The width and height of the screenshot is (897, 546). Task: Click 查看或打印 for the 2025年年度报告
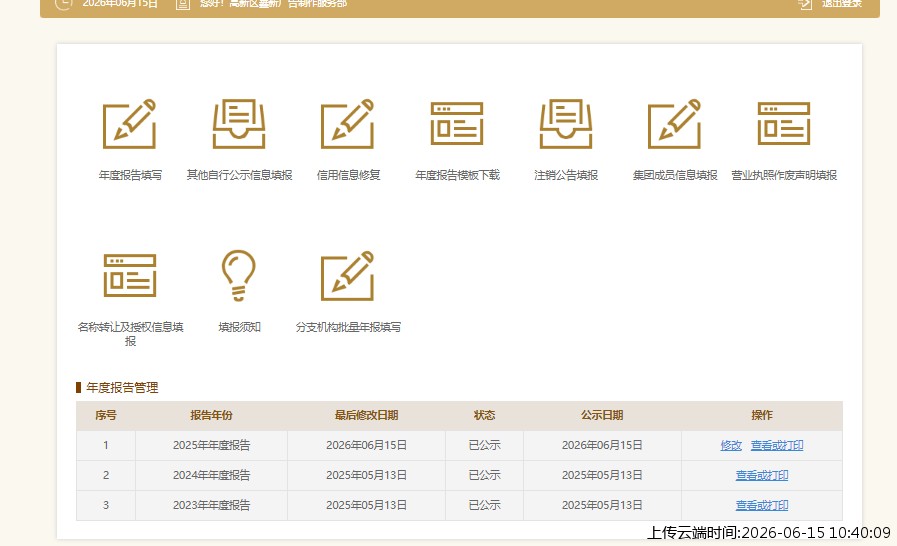pyautogui.click(x=777, y=445)
